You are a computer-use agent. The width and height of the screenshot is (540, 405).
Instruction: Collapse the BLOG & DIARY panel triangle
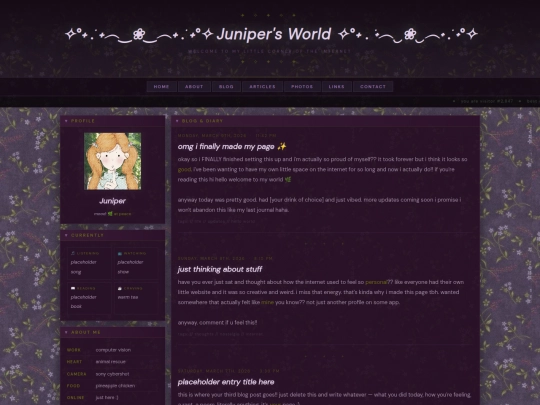pos(177,121)
